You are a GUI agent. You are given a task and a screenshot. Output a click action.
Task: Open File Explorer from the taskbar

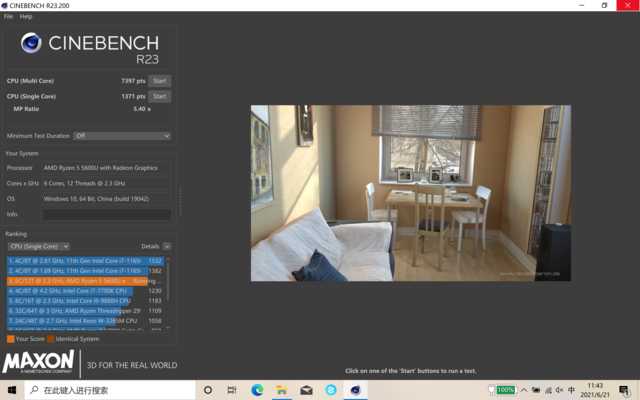tap(282, 390)
